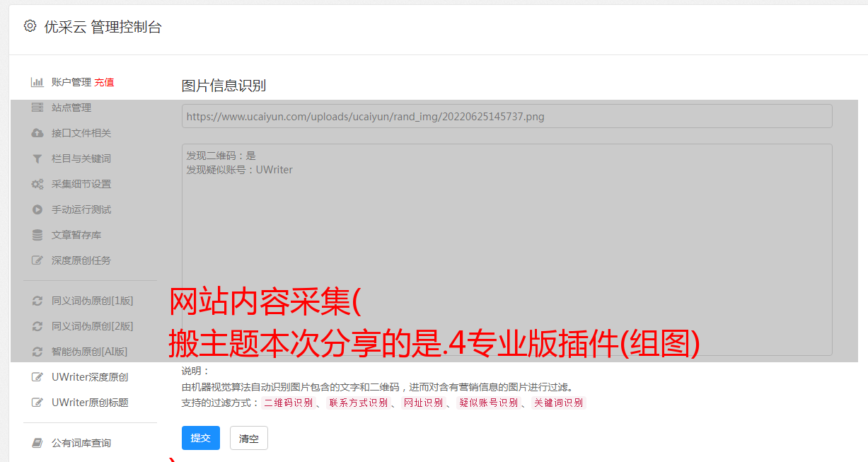Viewport: 868px width, 462px height.
Task: Open 账户管理 in the sidebar
Action: pyautogui.click(x=71, y=82)
